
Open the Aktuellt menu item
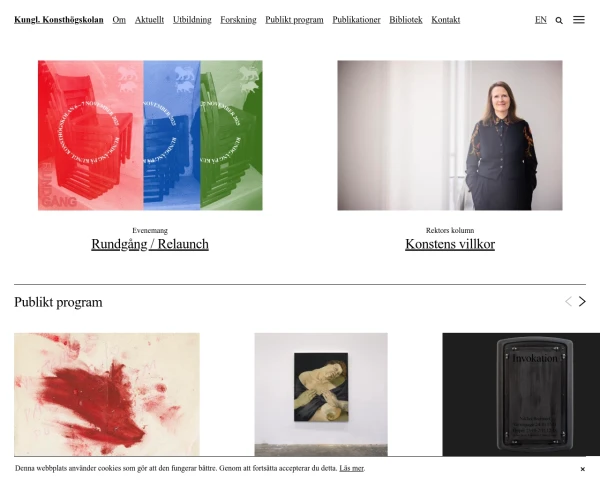click(x=149, y=20)
